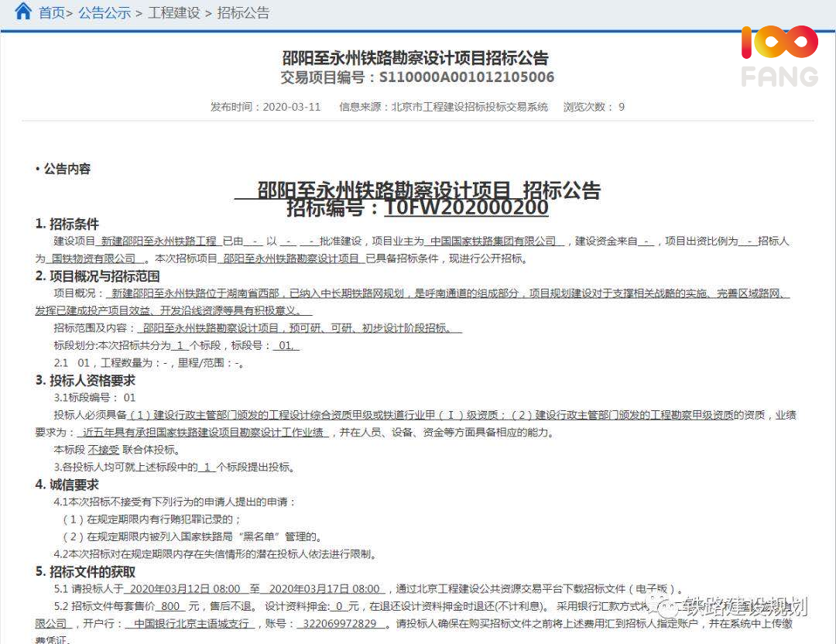Click 标段划分 line with 标段号 01
Screen dimensions: 836x644
(x=176, y=345)
